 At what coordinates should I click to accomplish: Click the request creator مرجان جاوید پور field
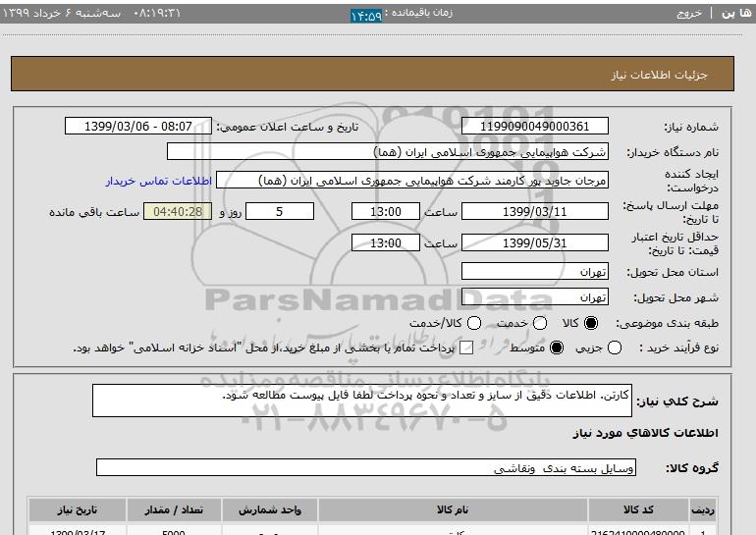pos(412,181)
